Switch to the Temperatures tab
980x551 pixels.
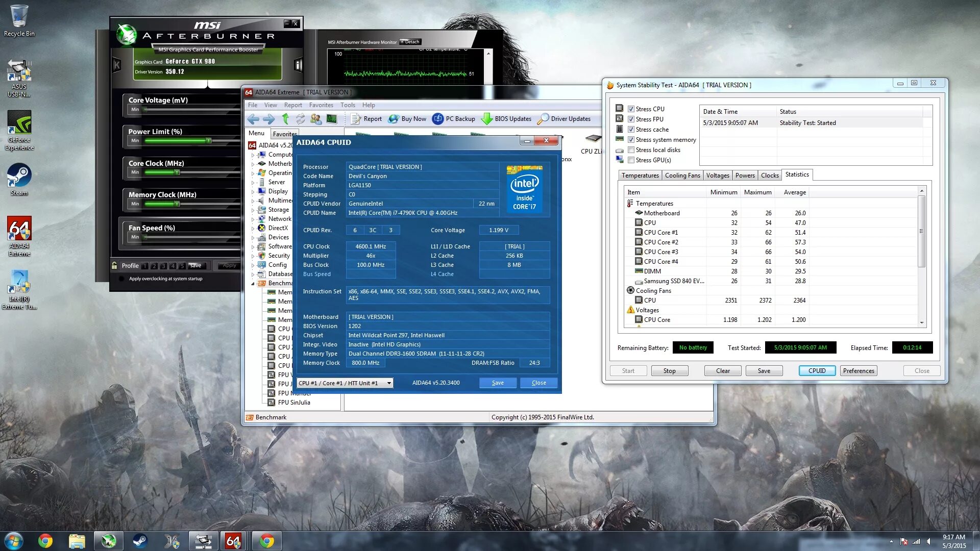[640, 176]
